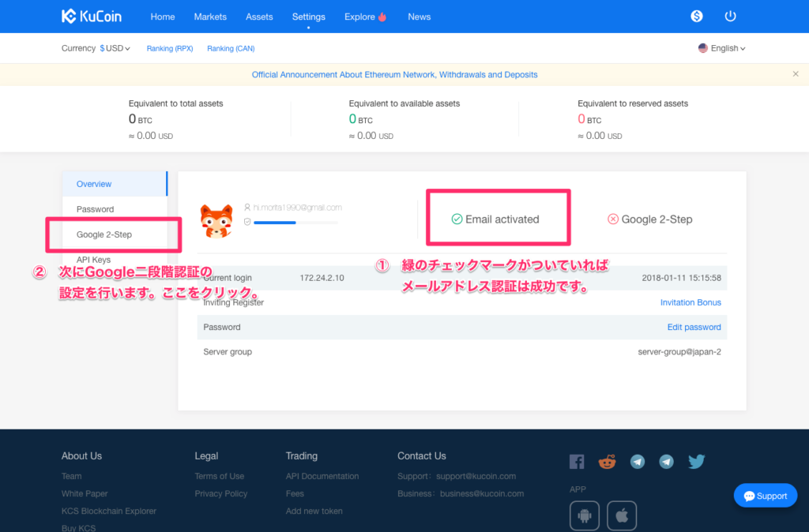Click the red X Google 2-Step icon
The image size is (809, 532).
click(x=613, y=219)
